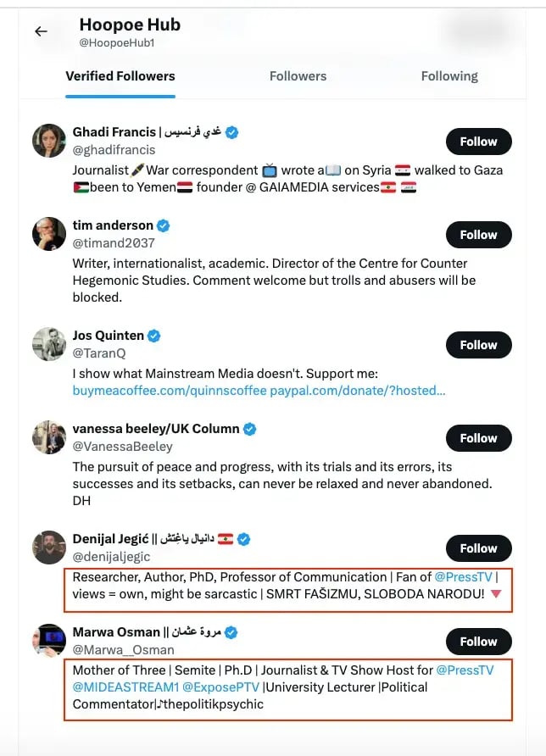The width and height of the screenshot is (546, 756).
Task: Click Ghadi Francis's verified badge icon
Action: click(232, 132)
